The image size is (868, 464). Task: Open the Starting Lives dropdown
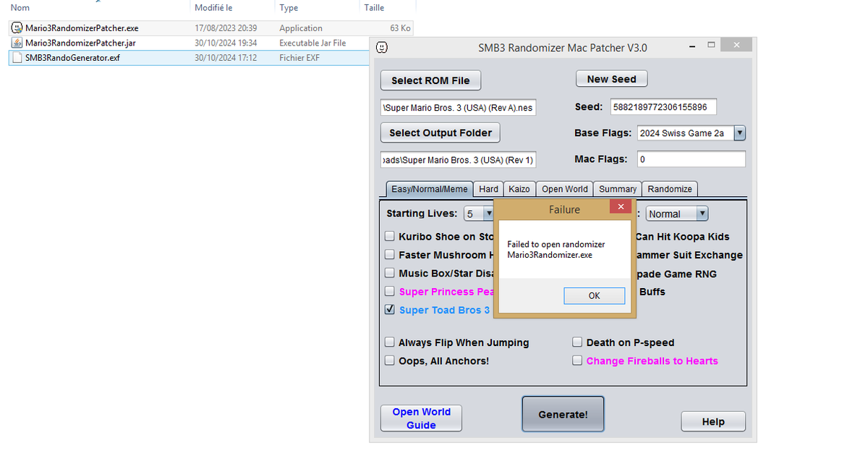tap(488, 214)
